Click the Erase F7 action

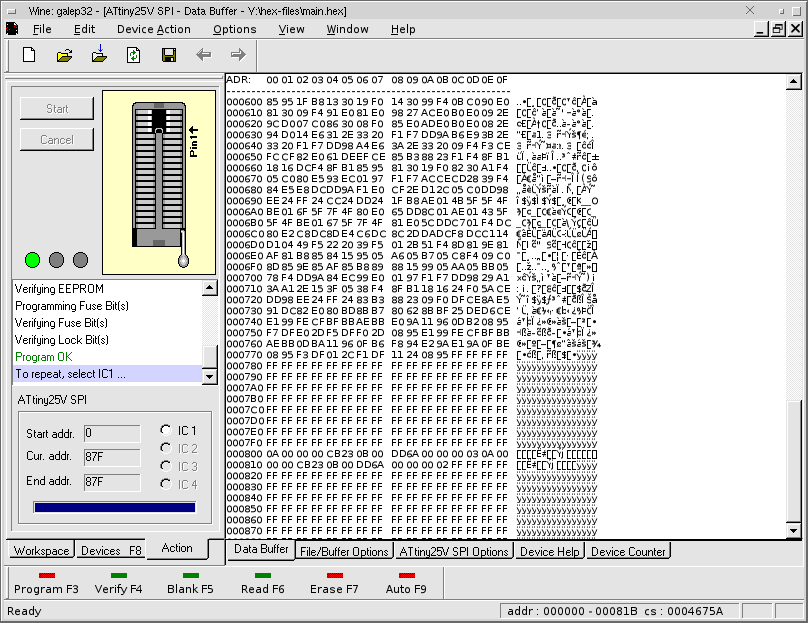click(x=334, y=583)
